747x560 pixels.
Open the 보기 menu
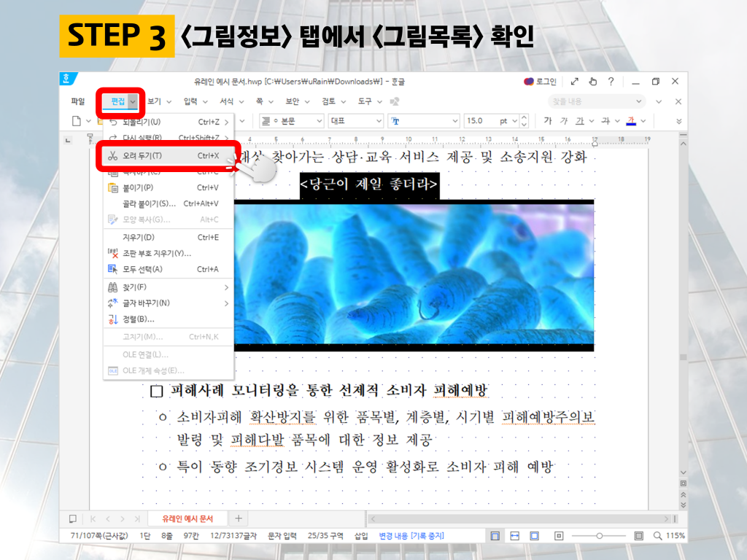[155, 101]
